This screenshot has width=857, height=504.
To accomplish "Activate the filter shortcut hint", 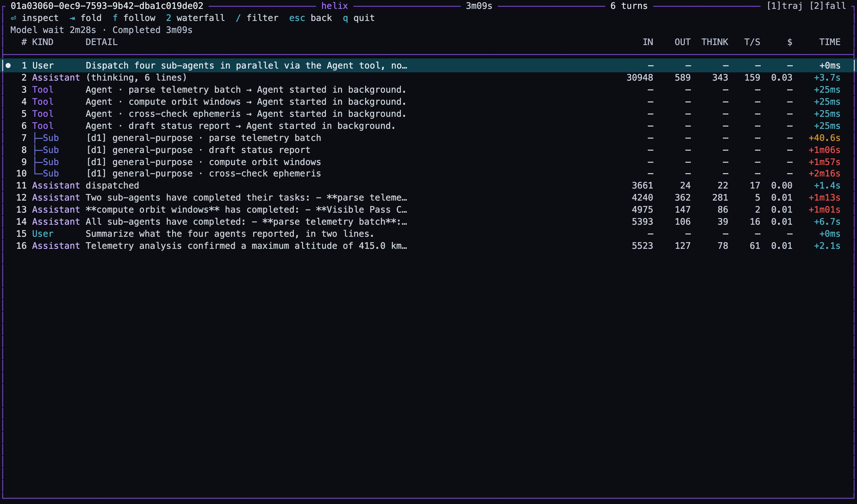I will click(x=257, y=18).
